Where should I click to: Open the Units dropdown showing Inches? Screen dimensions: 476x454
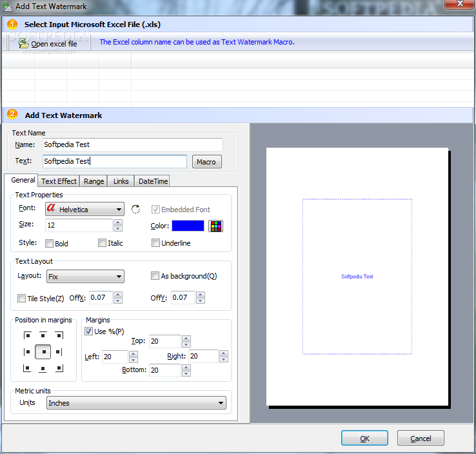click(136, 402)
